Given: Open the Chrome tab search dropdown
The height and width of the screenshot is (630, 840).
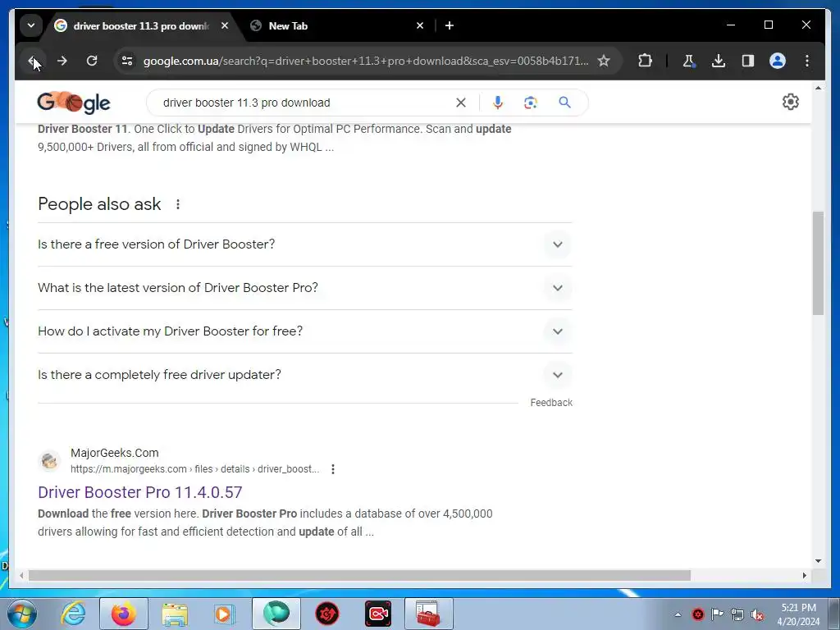Looking at the screenshot, I should (31, 25).
